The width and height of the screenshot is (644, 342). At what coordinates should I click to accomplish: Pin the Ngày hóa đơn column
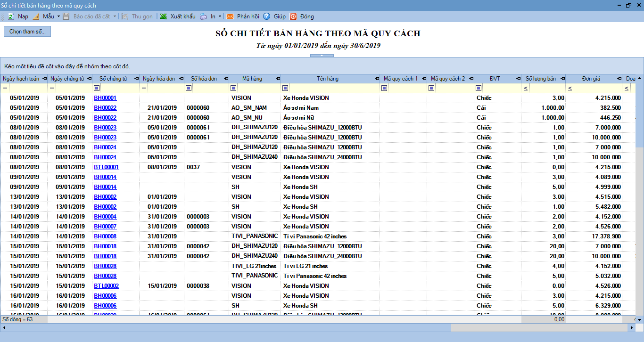(181, 79)
